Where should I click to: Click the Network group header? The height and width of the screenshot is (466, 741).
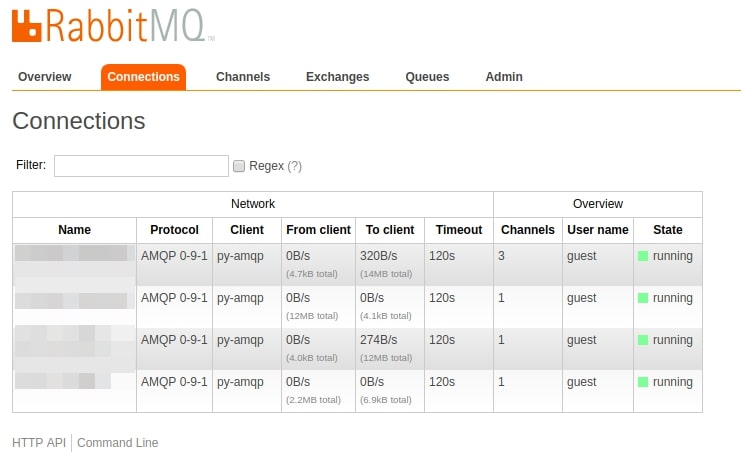coord(253,204)
